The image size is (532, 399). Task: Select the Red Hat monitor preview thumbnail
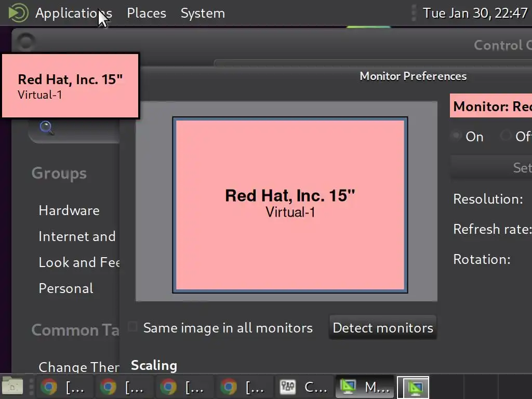290,205
